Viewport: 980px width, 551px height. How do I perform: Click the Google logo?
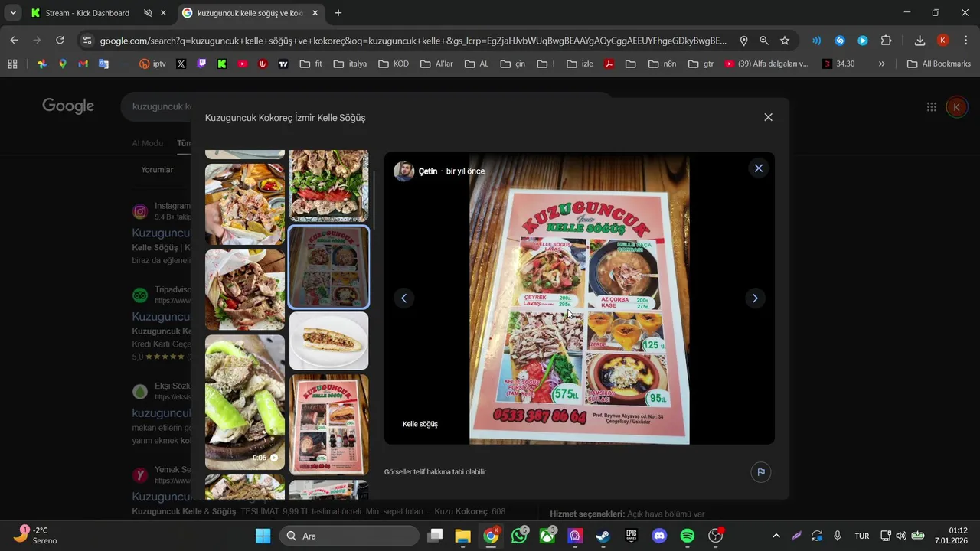coord(68,106)
